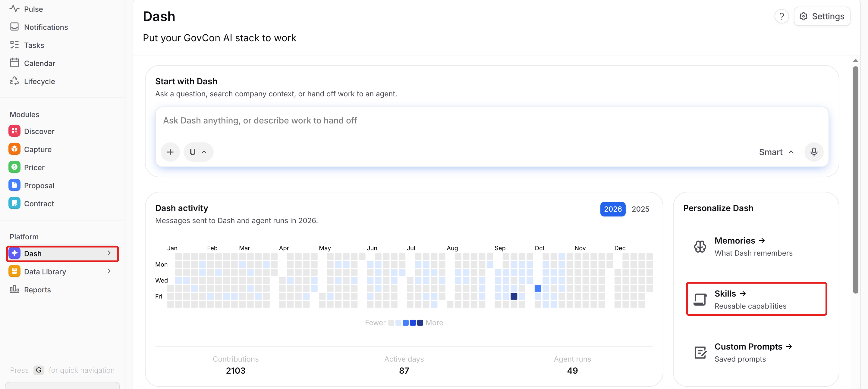Click the Skills laptop icon
This screenshot has height=389, width=868.
(x=700, y=300)
